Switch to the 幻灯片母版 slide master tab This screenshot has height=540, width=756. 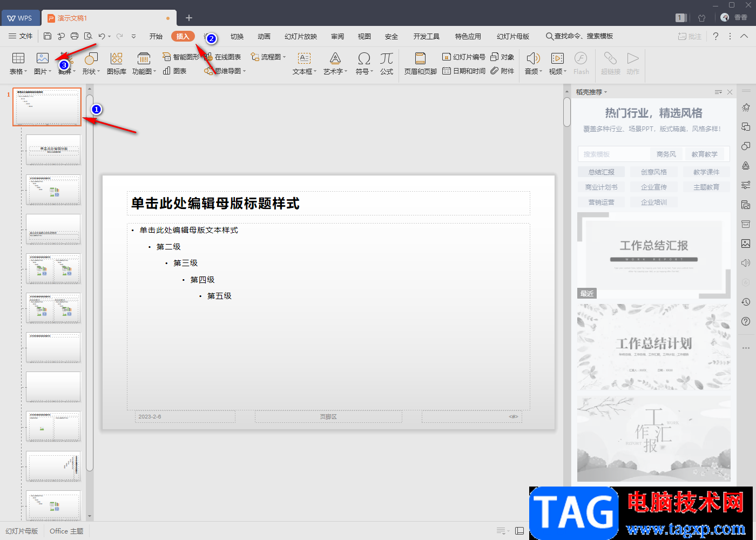pos(513,36)
